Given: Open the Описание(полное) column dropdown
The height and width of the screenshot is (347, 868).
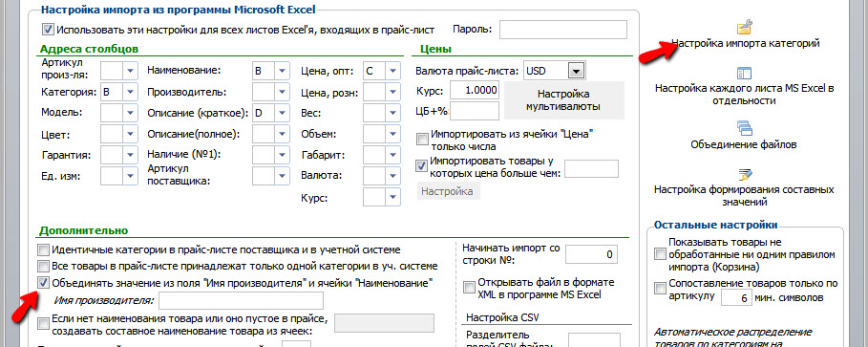Looking at the screenshot, I should (283, 134).
